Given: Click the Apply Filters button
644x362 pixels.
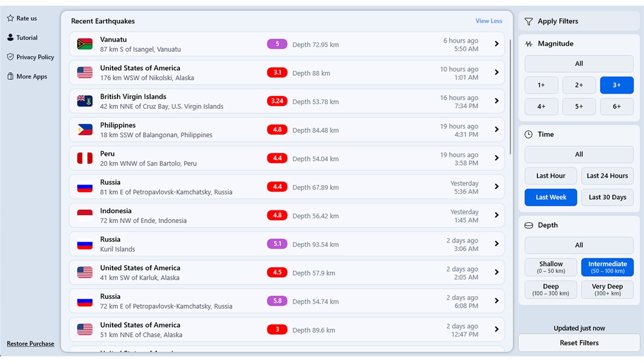Looking at the screenshot, I should [x=579, y=21].
